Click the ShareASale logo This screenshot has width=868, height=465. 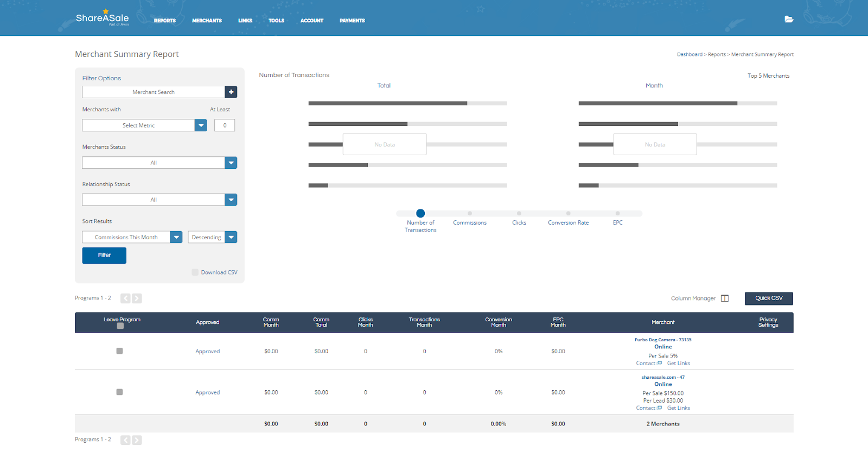tap(102, 18)
